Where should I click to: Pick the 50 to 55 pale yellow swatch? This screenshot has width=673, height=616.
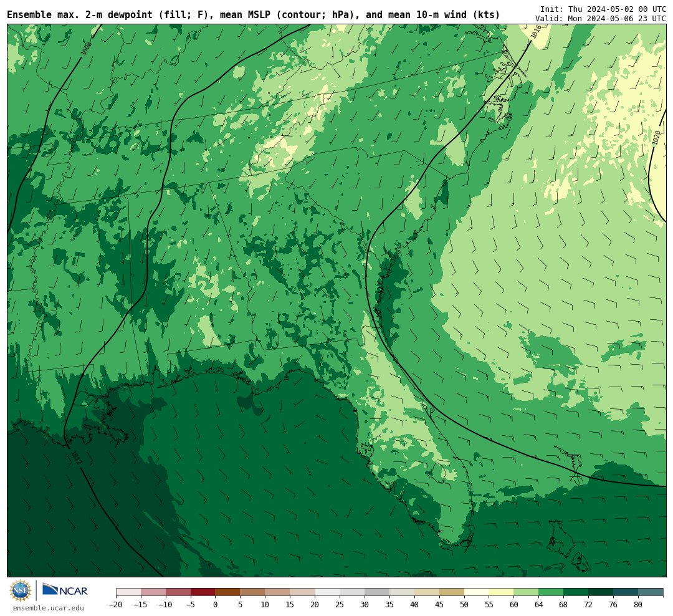click(477, 592)
